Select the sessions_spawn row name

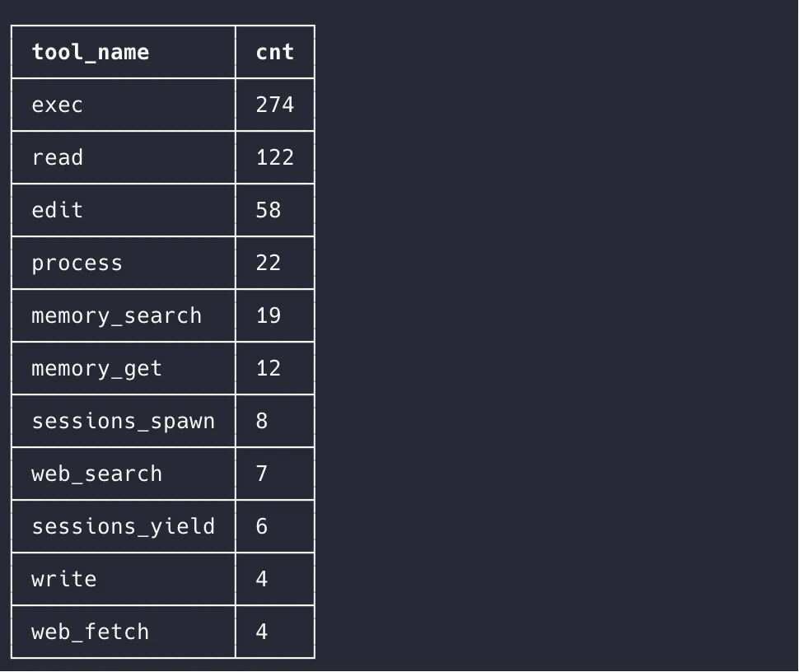pyautogui.click(x=123, y=422)
